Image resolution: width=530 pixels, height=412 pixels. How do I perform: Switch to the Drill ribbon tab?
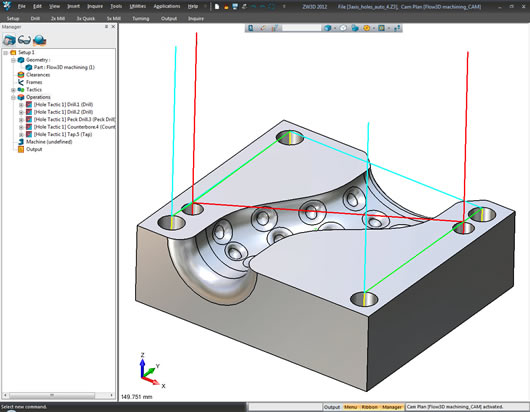pyautogui.click(x=35, y=19)
